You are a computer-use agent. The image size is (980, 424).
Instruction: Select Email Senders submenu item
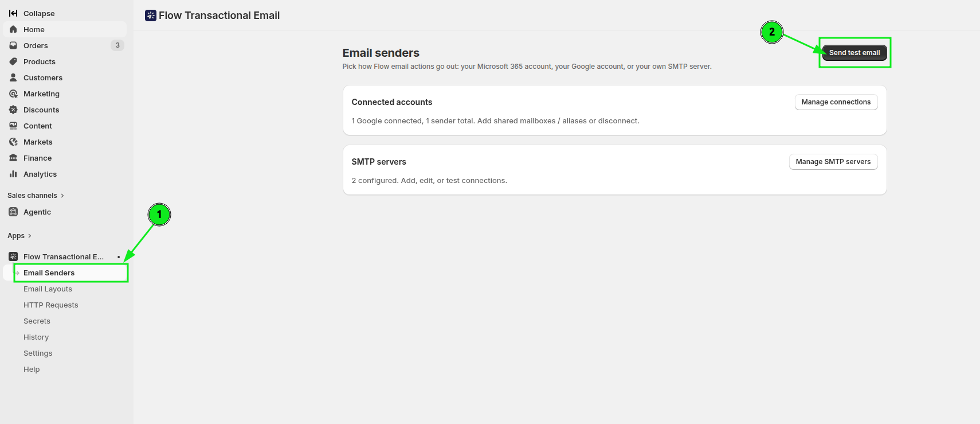pos(65,273)
